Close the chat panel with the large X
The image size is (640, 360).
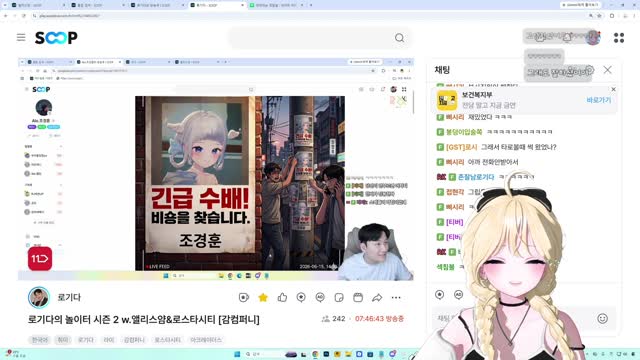[x=607, y=70]
